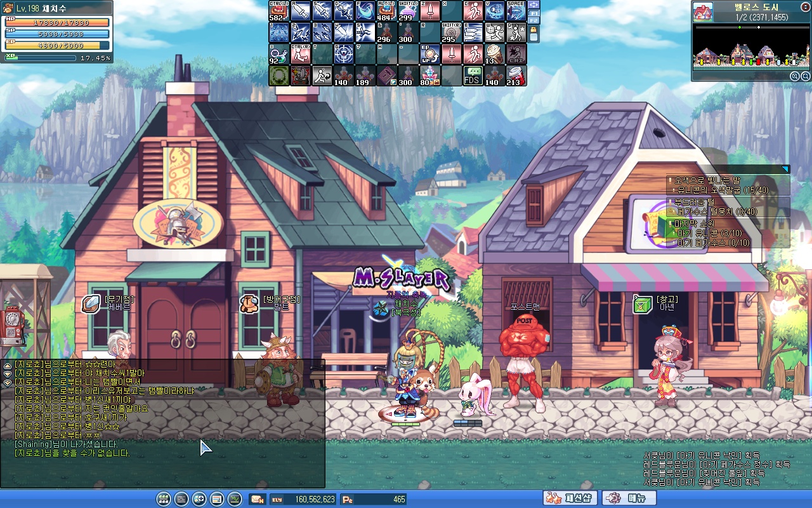Switch quickslot page to F2

(x=534, y=22)
